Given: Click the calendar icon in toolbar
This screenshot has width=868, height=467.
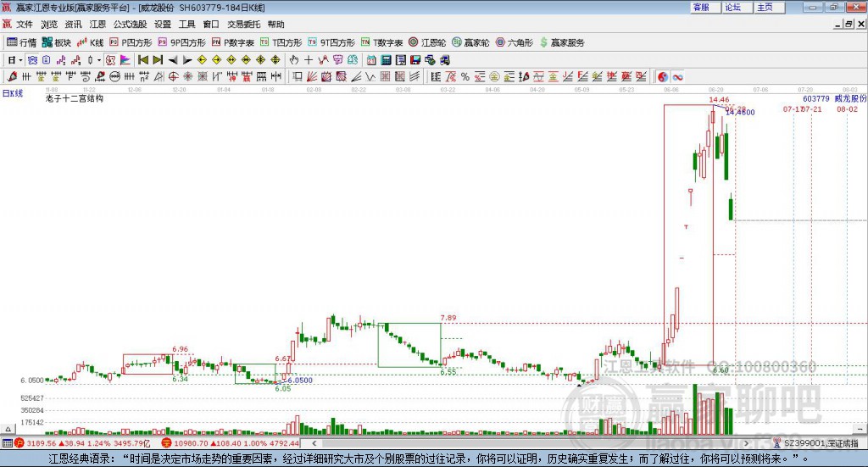Looking at the screenshot, I should [x=371, y=60].
